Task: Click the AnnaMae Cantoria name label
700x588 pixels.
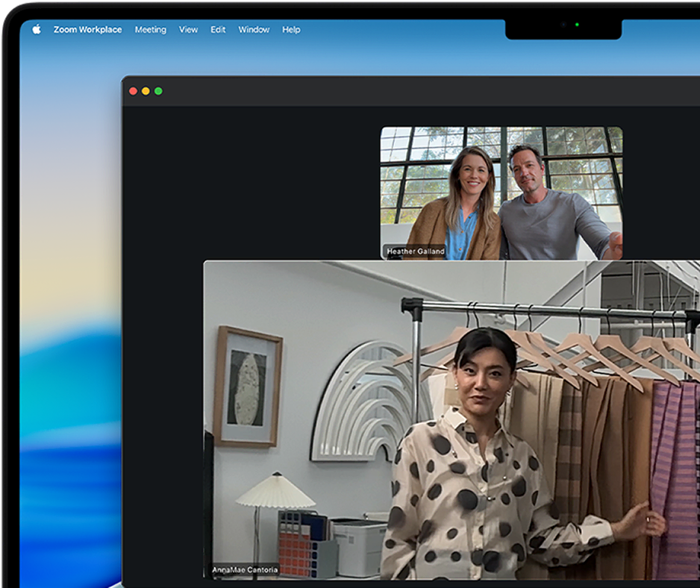Action: tap(245, 570)
